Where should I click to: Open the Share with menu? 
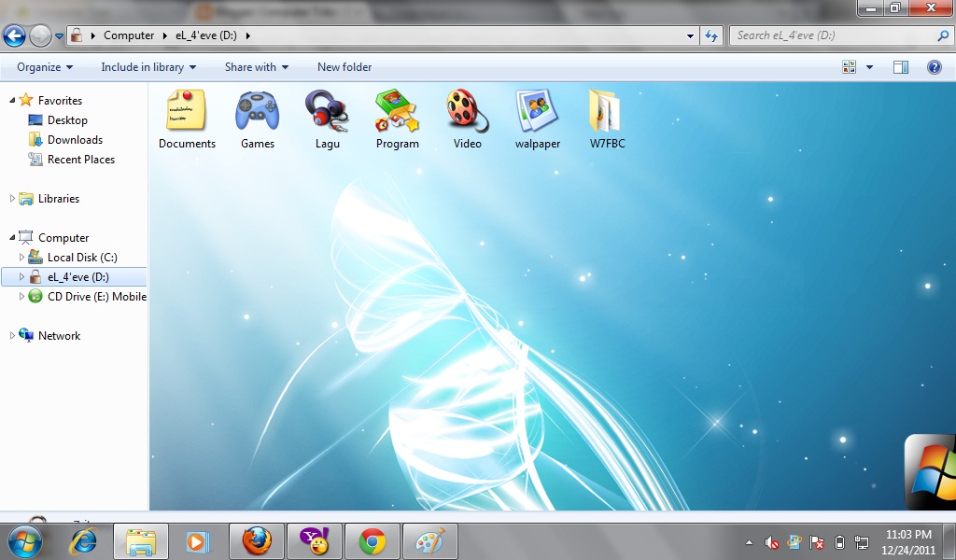tap(256, 66)
